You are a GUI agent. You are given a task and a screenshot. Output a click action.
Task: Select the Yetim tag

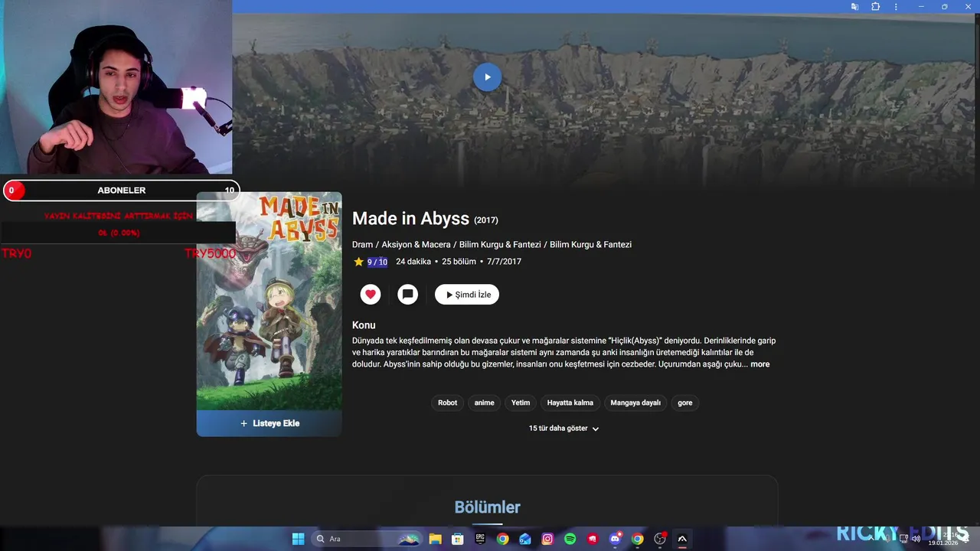pos(521,403)
